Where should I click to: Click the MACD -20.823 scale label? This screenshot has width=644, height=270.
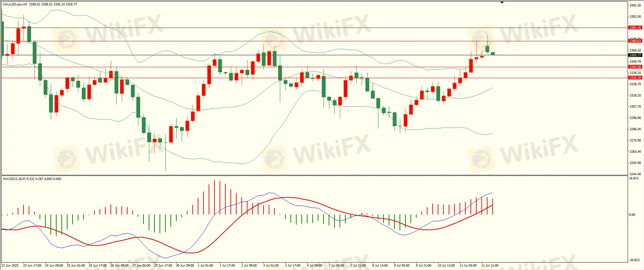click(x=634, y=260)
